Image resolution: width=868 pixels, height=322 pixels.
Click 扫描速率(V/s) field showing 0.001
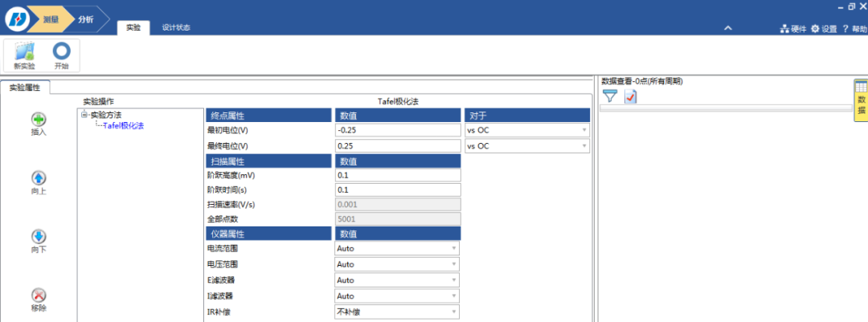tap(398, 204)
